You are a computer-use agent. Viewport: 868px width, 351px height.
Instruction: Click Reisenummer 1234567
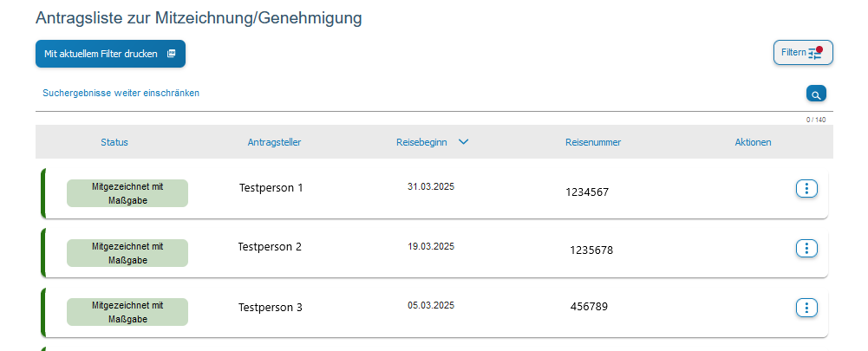[x=587, y=192]
